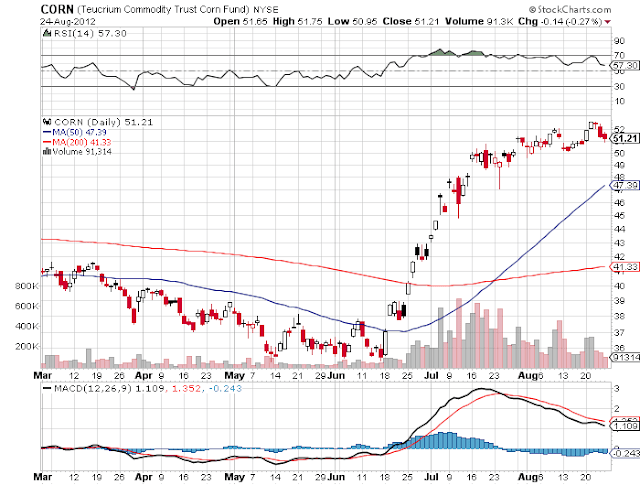This screenshot has width=640, height=485.
Task: Click the Jun label on MACD date axis
Action: tap(336, 476)
